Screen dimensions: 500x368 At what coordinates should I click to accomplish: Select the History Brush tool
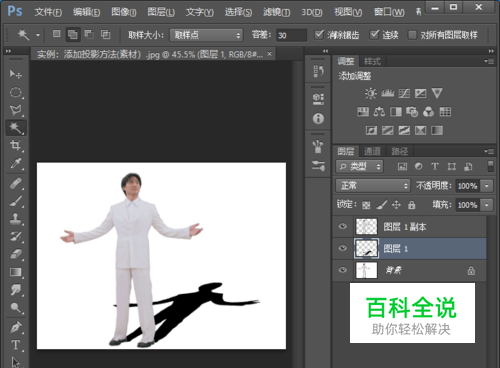(x=15, y=236)
